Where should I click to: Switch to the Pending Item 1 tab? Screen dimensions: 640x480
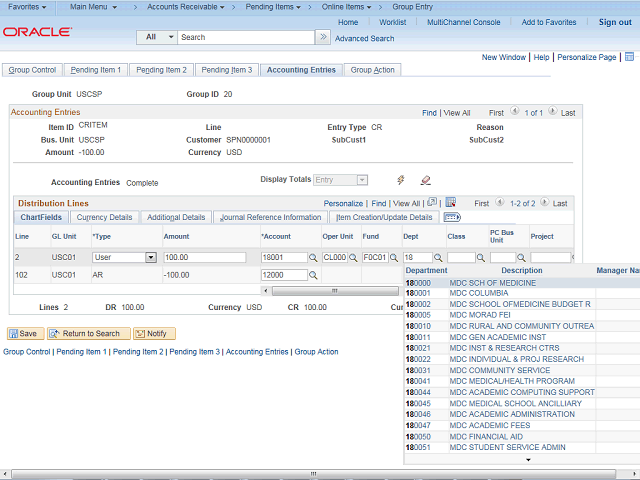97,70
